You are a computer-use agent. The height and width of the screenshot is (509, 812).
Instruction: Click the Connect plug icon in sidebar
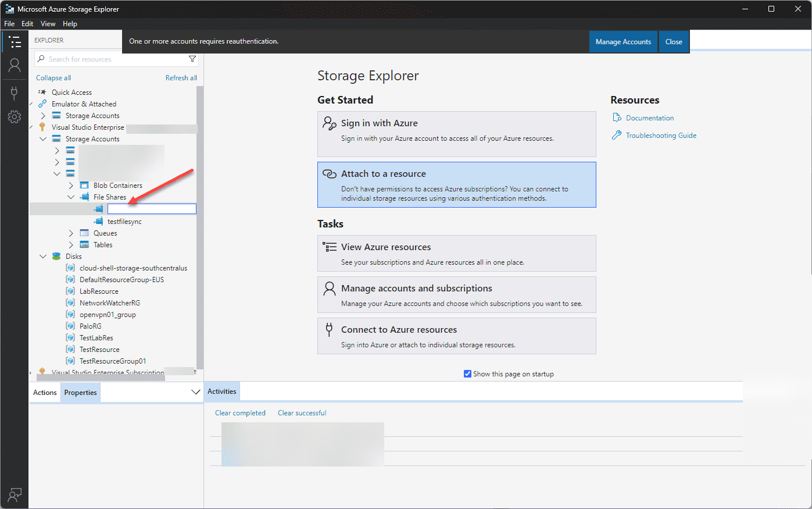click(x=15, y=93)
